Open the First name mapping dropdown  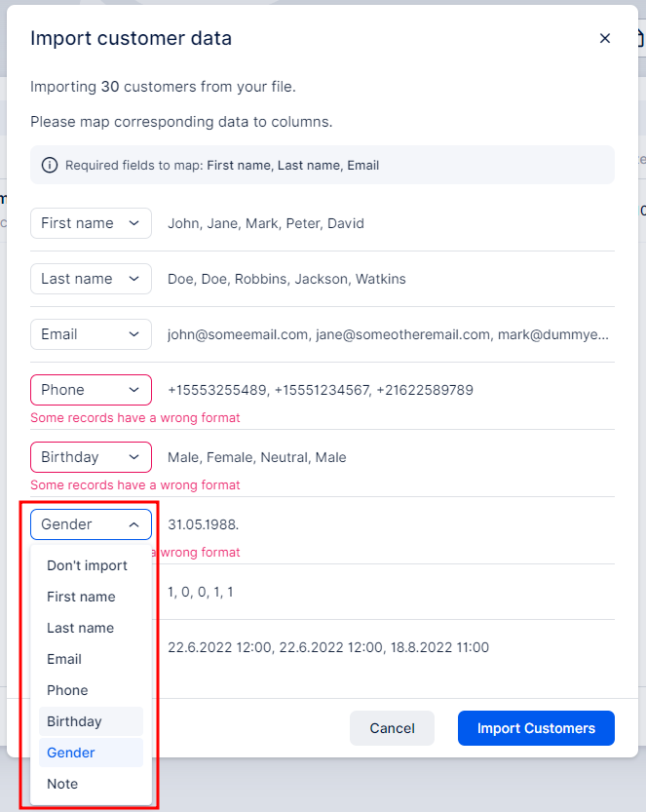92,223
